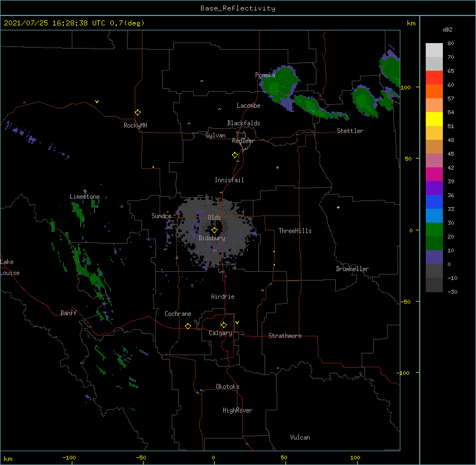Click the RedDeer city label

click(x=243, y=141)
